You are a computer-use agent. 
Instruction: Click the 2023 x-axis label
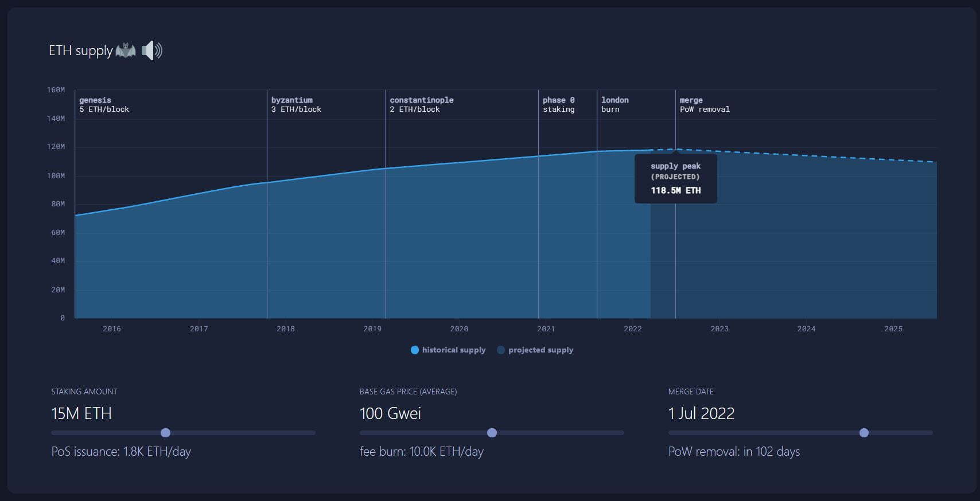[x=720, y=329]
